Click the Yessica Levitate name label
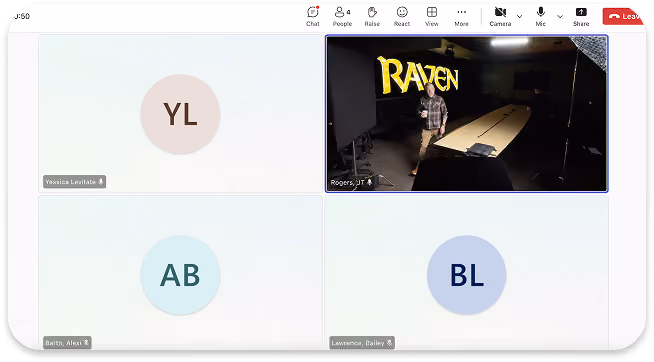 [x=74, y=182]
